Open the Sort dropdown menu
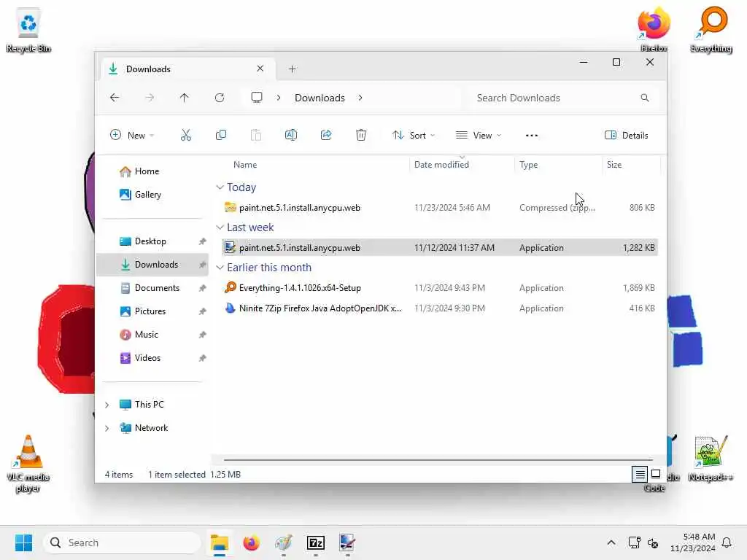This screenshot has width=747, height=560. [x=413, y=135]
